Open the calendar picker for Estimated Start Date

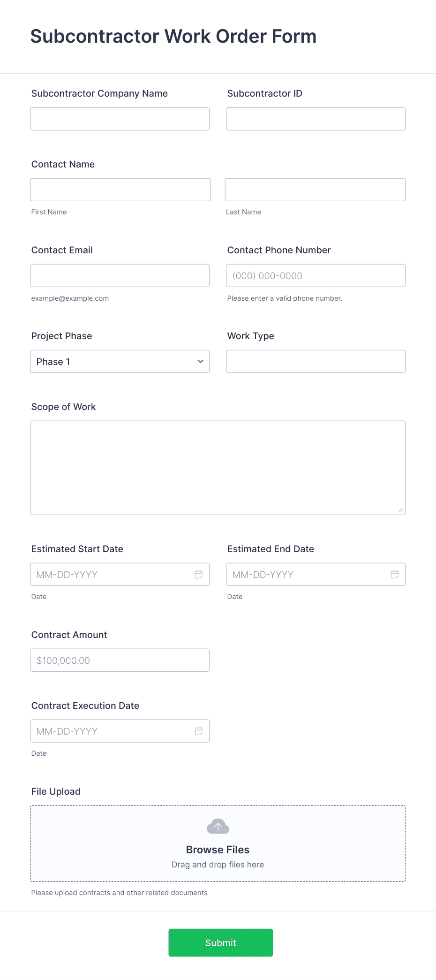(198, 574)
